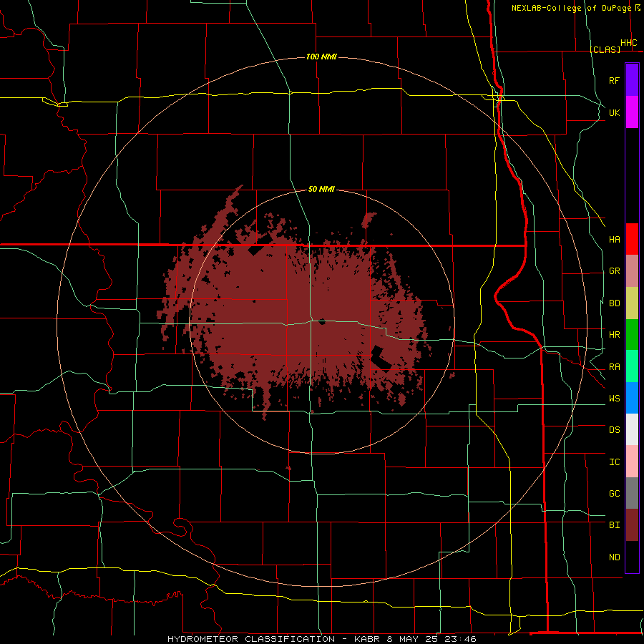Click the UK legend label

point(614,112)
